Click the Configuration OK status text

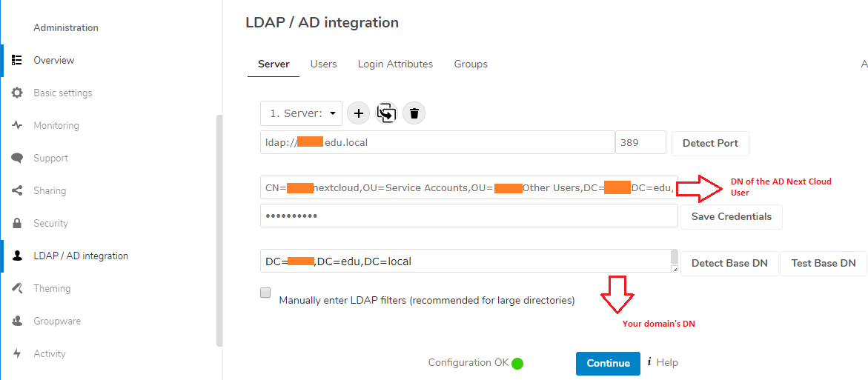[x=468, y=363]
